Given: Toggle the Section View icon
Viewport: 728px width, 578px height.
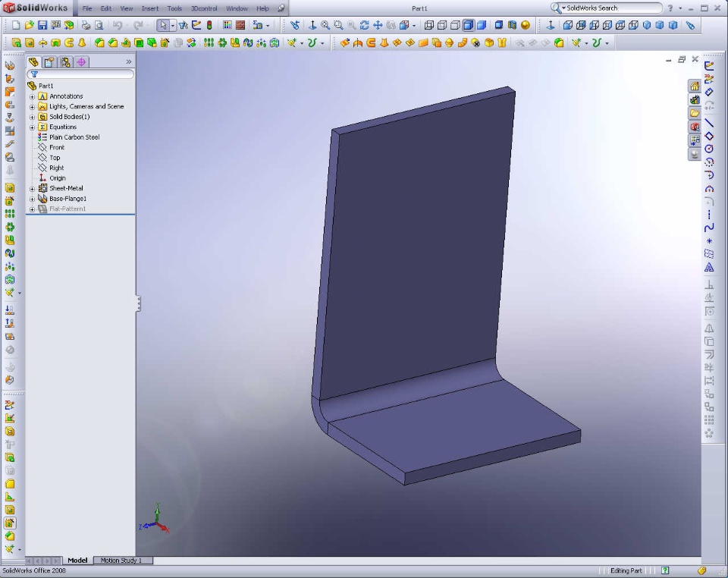Looking at the screenshot, I should pyautogui.click(x=512, y=25).
